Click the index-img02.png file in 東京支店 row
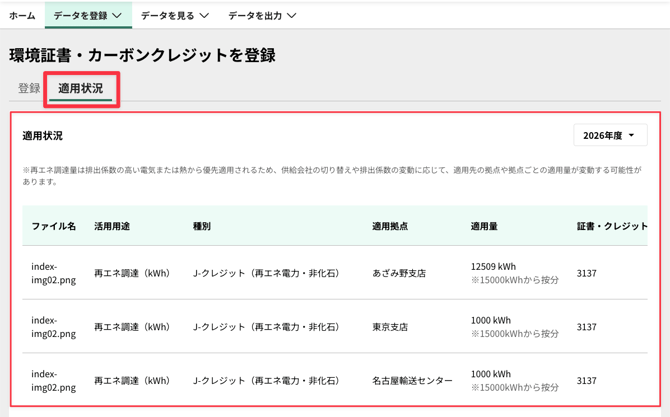The image size is (670, 417). pyautogui.click(x=53, y=327)
